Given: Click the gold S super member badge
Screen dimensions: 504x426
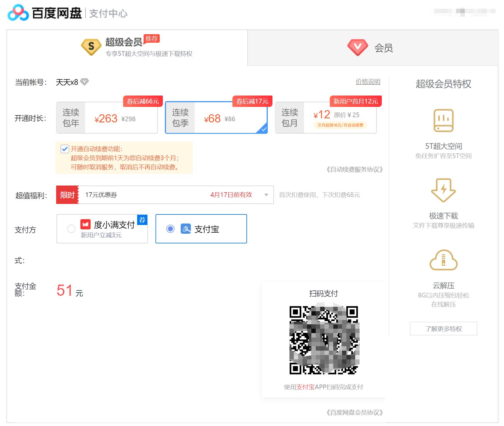Looking at the screenshot, I should [91, 47].
